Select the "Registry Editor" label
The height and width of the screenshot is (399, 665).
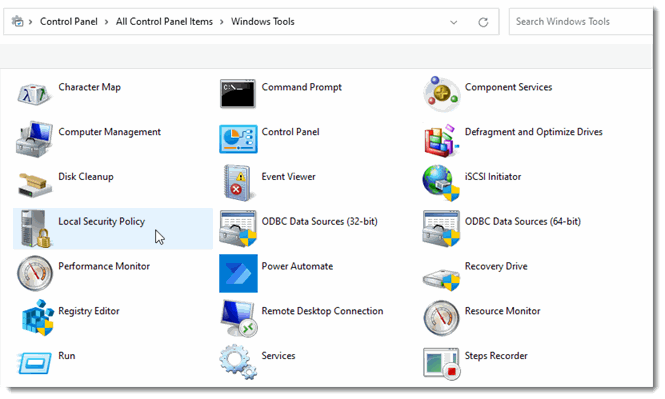(x=89, y=311)
